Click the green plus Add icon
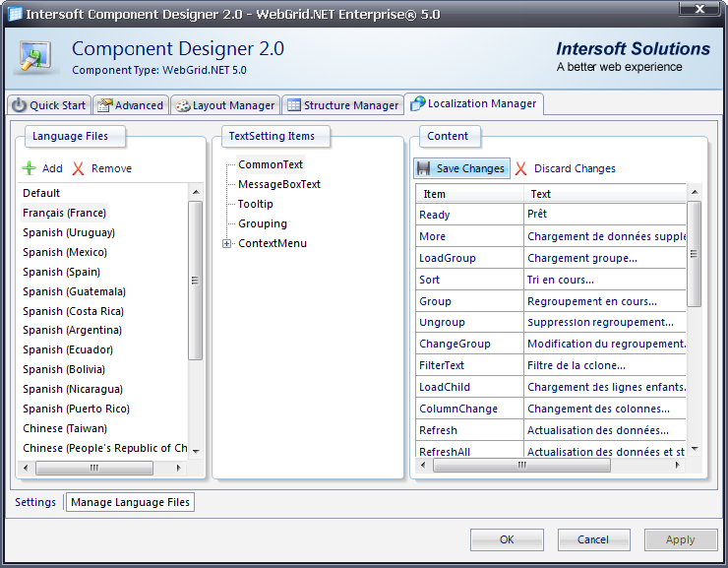Screen dimensions: 728x568 click(x=30, y=168)
